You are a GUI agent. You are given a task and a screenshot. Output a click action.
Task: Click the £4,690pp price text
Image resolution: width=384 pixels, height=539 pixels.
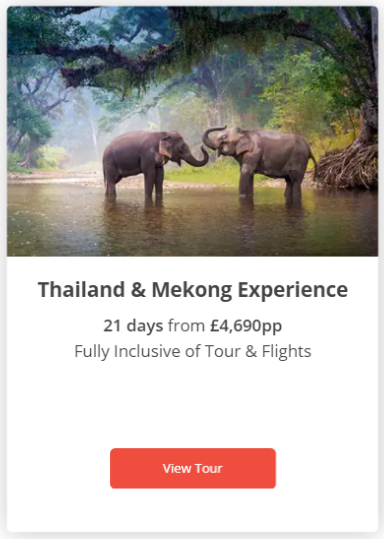(246, 326)
